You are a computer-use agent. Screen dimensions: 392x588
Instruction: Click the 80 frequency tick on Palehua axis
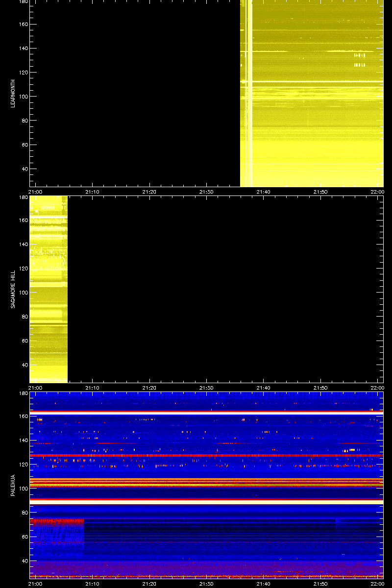[24, 513]
